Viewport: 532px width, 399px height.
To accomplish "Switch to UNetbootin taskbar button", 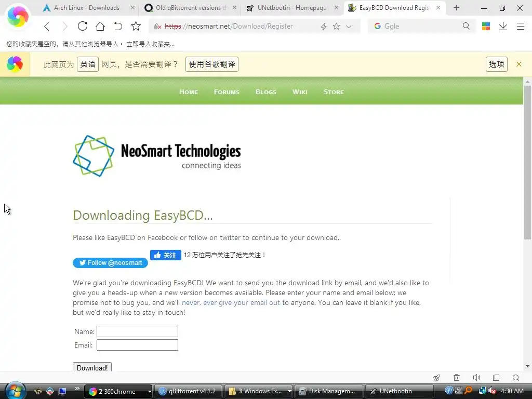I will (399, 391).
